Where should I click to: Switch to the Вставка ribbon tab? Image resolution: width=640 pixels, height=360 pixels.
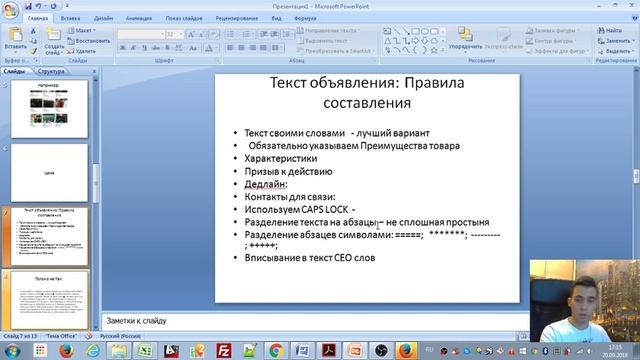(x=70, y=18)
